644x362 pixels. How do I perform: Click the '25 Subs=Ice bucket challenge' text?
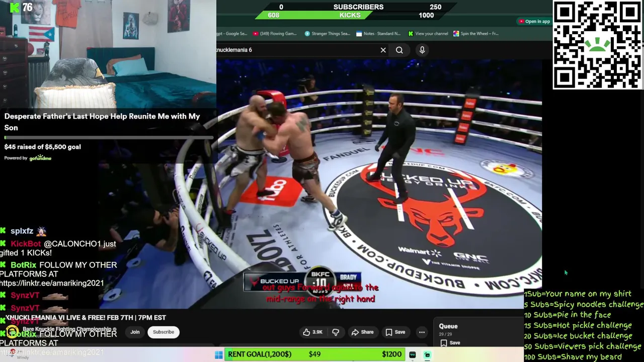[578, 336]
